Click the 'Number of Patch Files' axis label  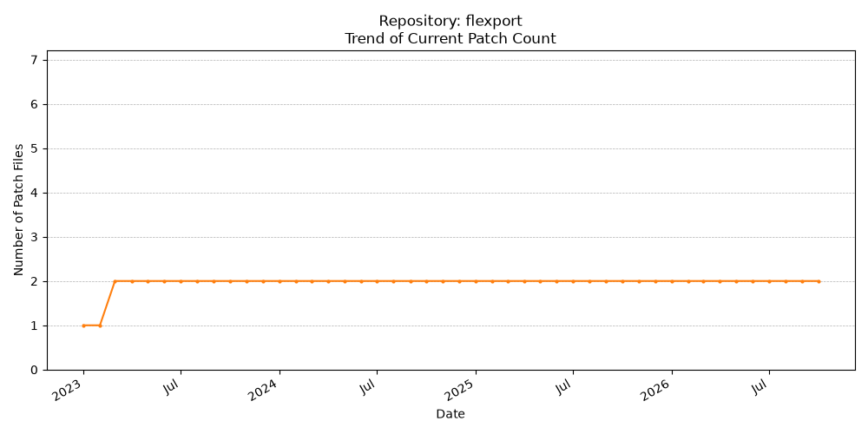[x=19, y=210]
